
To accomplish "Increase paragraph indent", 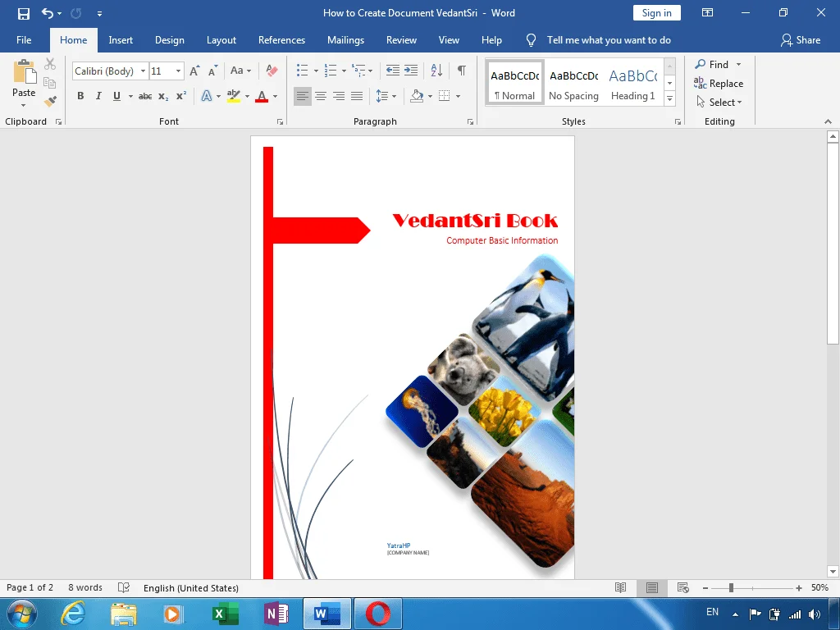I will pos(411,71).
